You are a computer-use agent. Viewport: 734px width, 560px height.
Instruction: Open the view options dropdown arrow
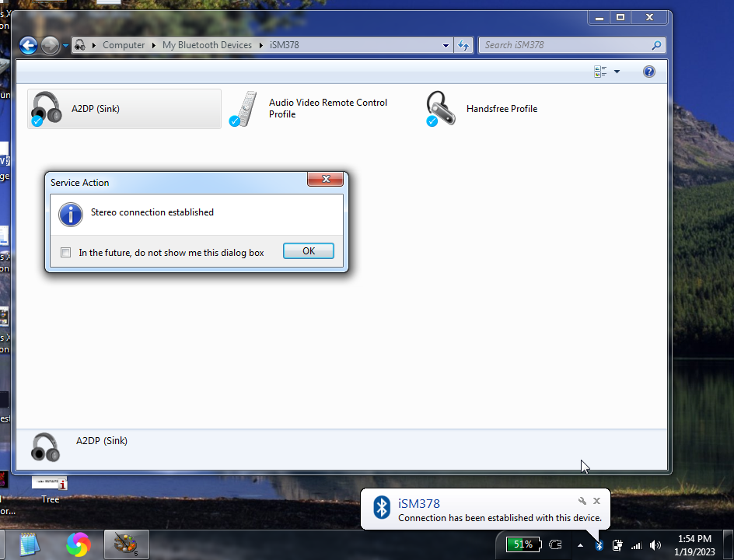pyautogui.click(x=617, y=72)
